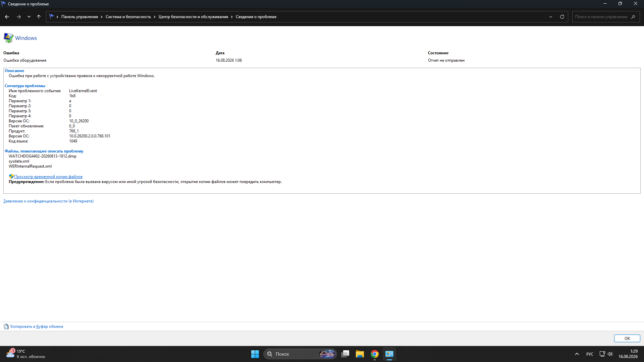
Task: Refresh the page with the reload icon
Action: (x=562, y=17)
